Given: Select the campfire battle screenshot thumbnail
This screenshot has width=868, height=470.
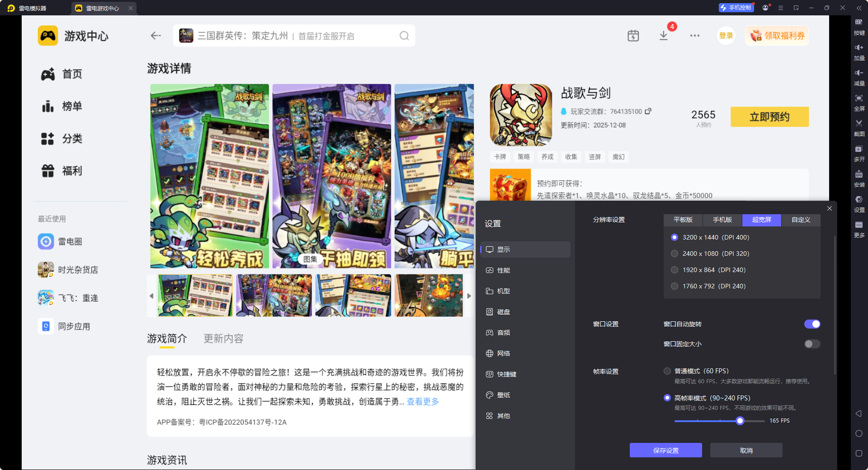Looking at the screenshot, I should coord(429,296).
